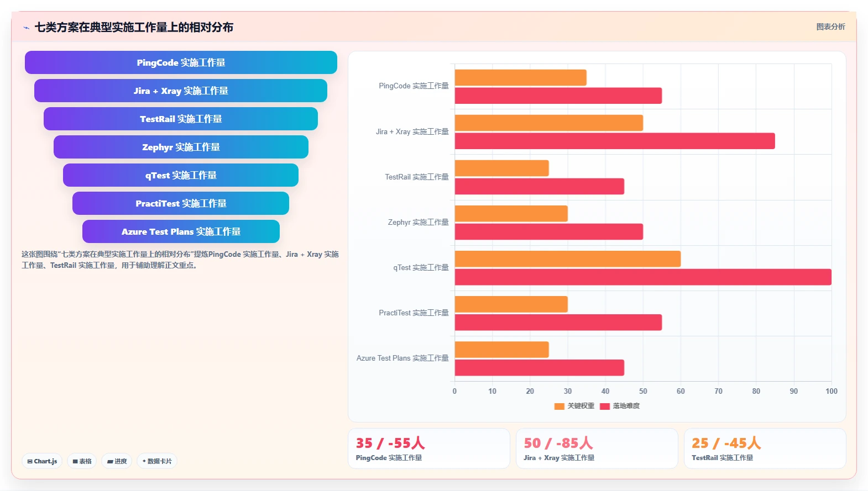This screenshot has height=491, width=868.
Task: Click the x-axis value 100
Action: click(832, 391)
